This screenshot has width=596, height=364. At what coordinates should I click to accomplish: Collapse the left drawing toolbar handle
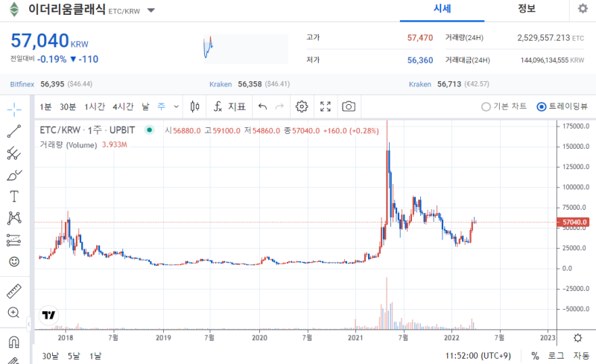(28, 324)
